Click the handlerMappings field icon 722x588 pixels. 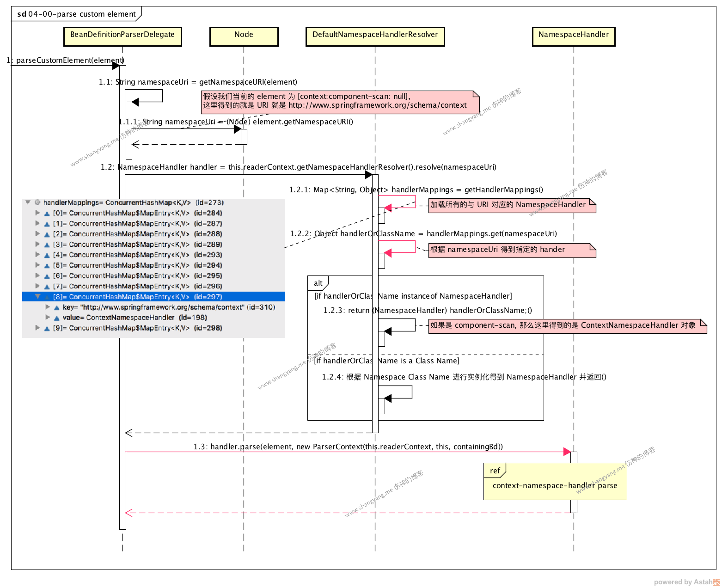point(37,202)
